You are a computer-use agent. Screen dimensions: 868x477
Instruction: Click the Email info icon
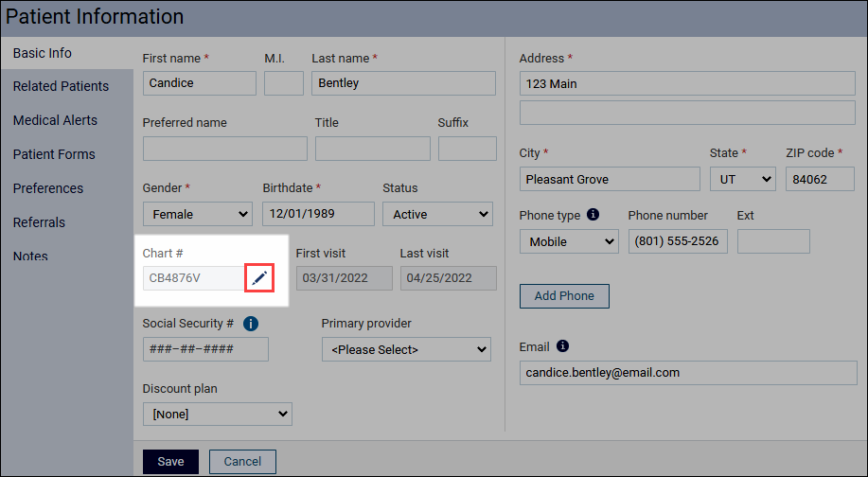pos(562,345)
